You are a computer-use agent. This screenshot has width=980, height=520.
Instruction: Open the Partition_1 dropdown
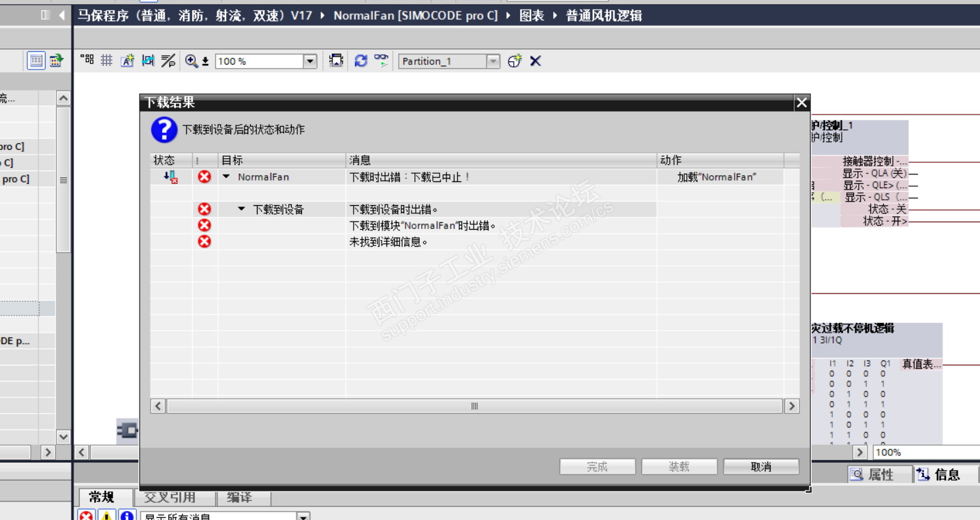493,61
